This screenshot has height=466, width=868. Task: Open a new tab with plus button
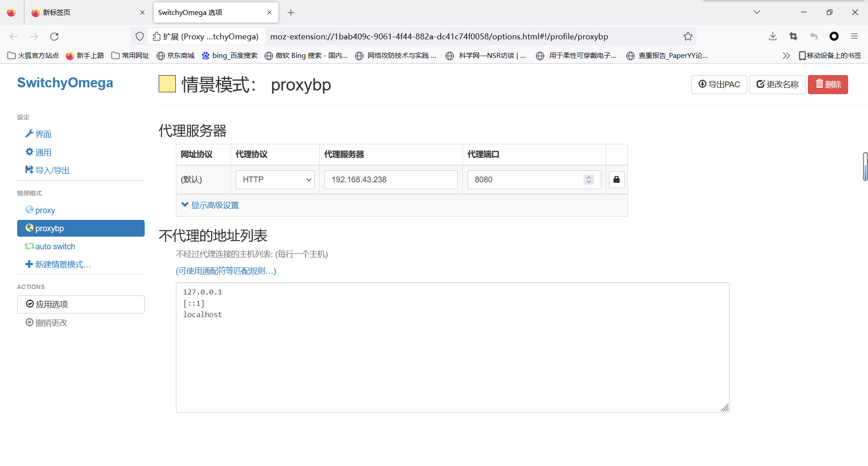pos(291,13)
